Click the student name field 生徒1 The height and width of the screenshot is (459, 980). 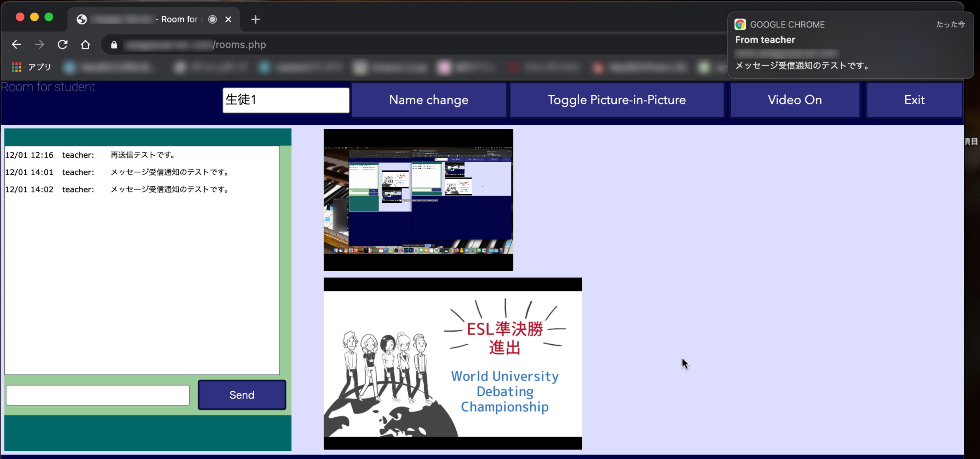[286, 100]
